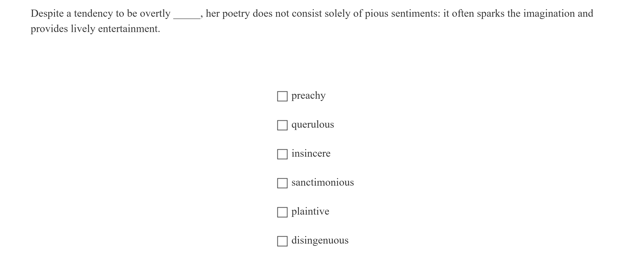Click the word 'poetry' in the sentence

pos(236,13)
